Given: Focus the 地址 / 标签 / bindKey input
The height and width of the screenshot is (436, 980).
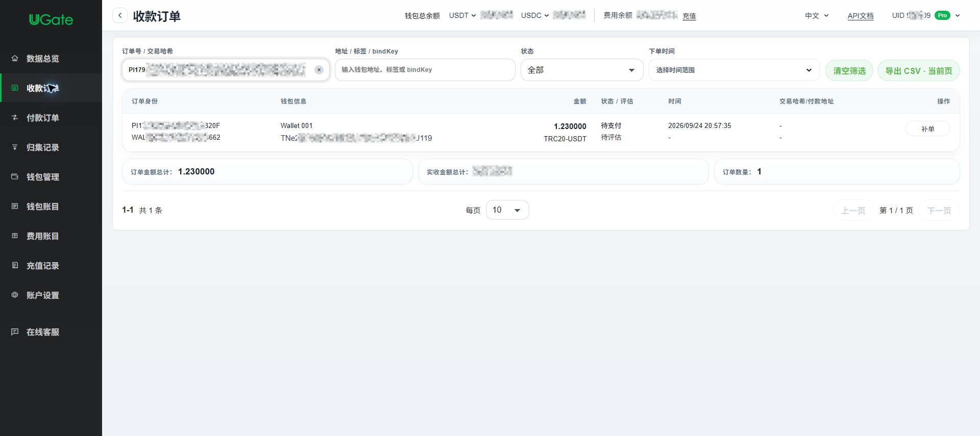Looking at the screenshot, I should click(425, 70).
